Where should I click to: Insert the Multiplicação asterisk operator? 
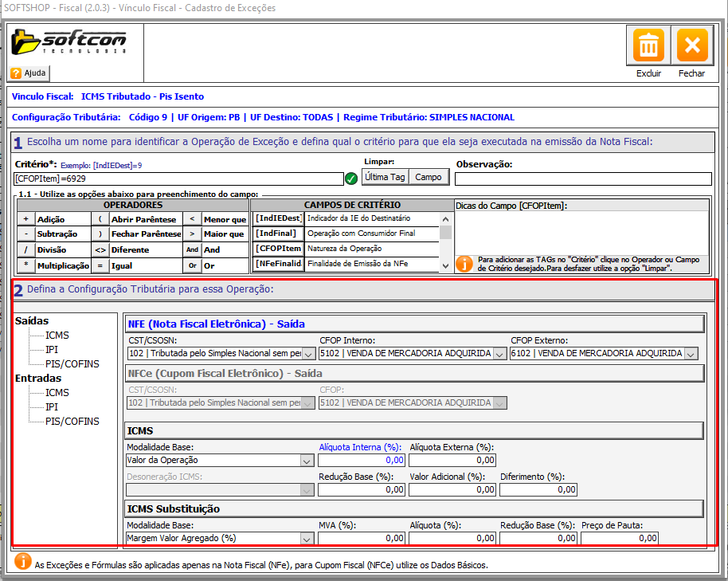click(25, 264)
